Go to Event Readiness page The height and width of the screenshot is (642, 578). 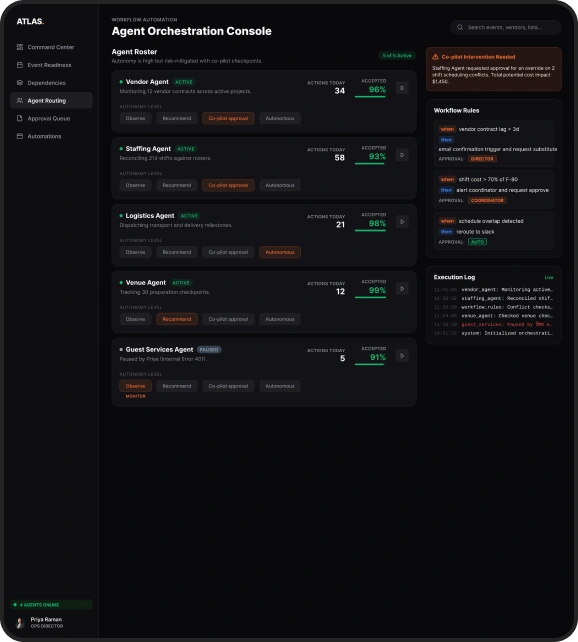coord(51,65)
